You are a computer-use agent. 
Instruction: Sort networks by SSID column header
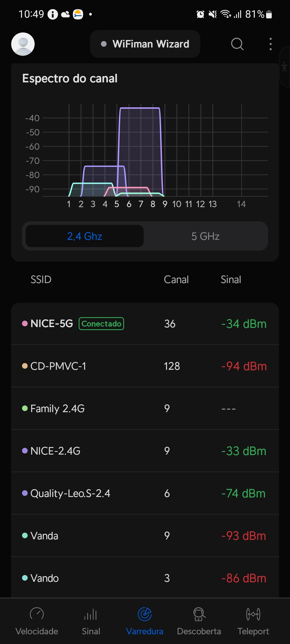point(41,280)
